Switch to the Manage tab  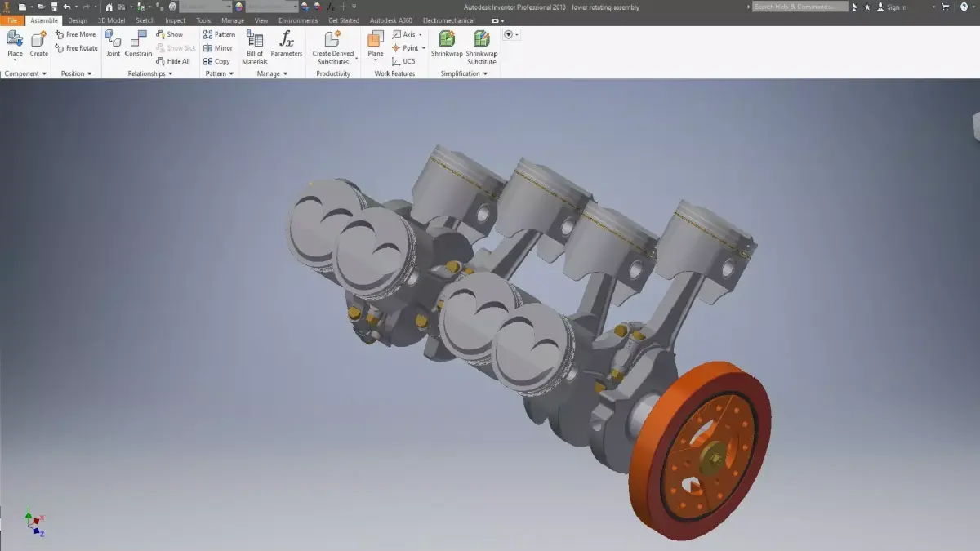point(233,20)
